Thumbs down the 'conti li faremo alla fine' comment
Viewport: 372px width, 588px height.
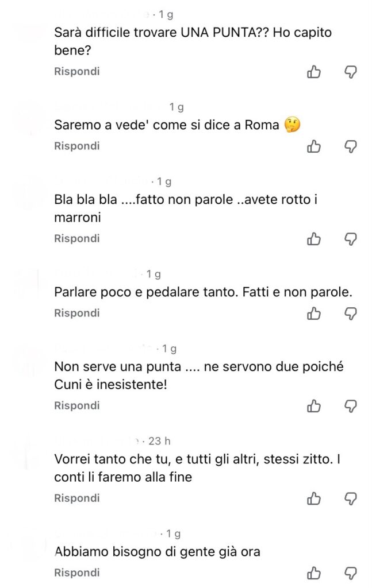point(350,498)
